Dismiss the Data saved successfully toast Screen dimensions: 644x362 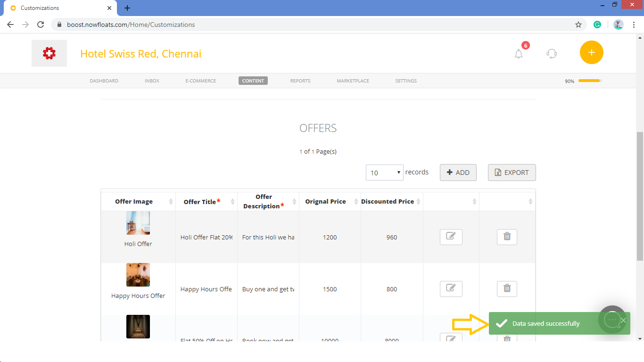pos(623,321)
